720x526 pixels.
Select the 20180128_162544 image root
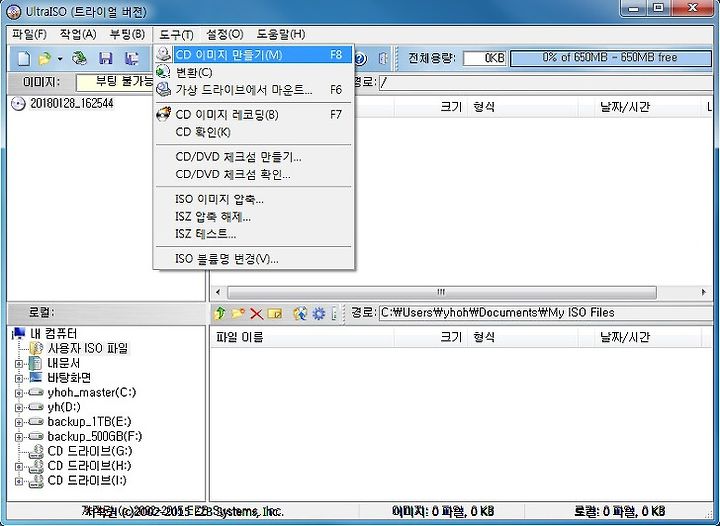(x=72, y=104)
